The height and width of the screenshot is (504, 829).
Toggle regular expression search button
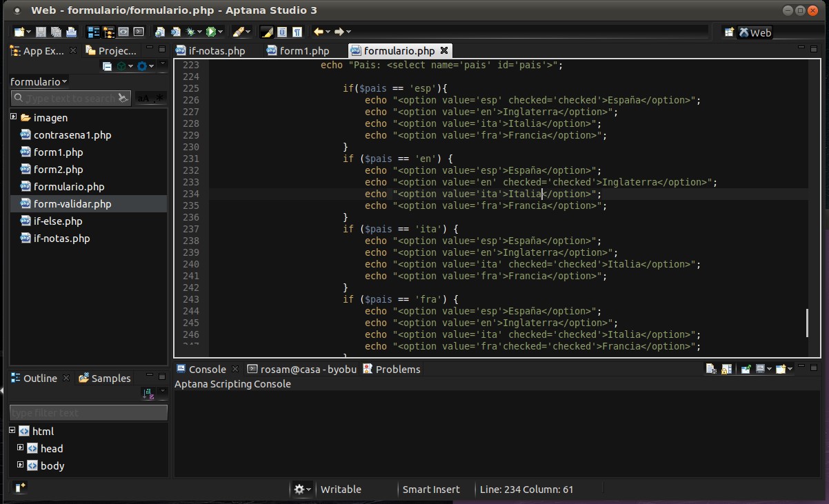click(159, 99)
